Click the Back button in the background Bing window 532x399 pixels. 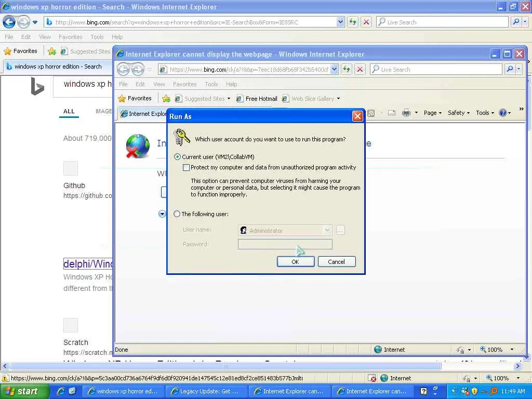coord(9,22)
